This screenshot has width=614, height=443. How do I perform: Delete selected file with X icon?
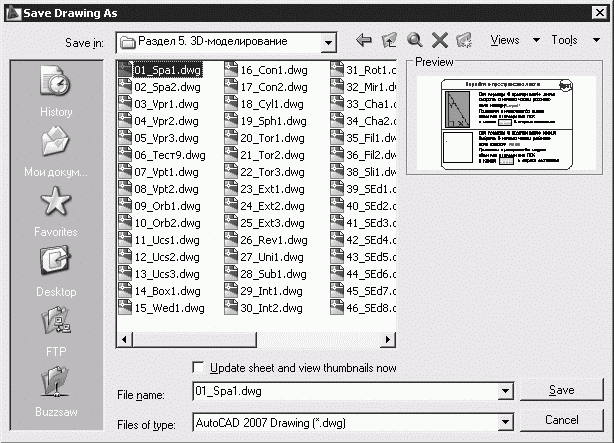(x=439, y=41)
